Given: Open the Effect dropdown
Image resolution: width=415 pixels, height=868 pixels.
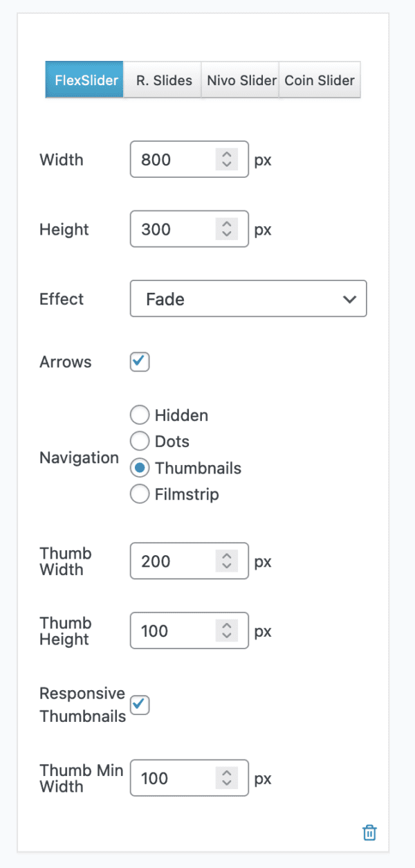Looking at the screenshot, I should pos(248,298).
